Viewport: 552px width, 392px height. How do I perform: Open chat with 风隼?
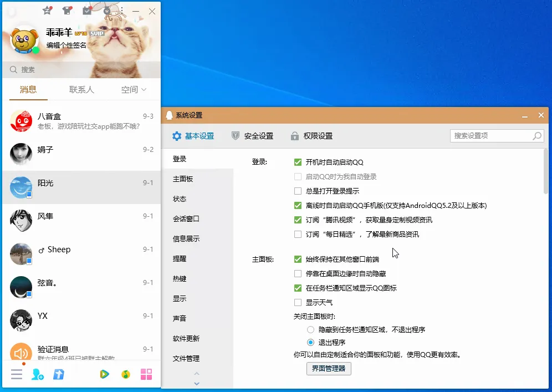(81, 221)
